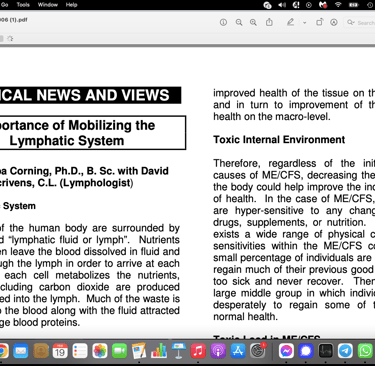Open WhatsApp from the Dock
The width and height of the screenshot is (375, 366).
coord(365,351)
